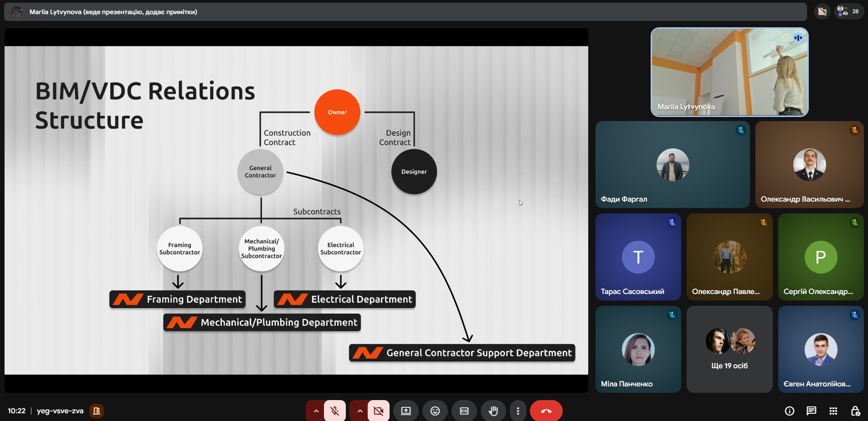Select Олександр Павле... participant tile

[729, 257]
